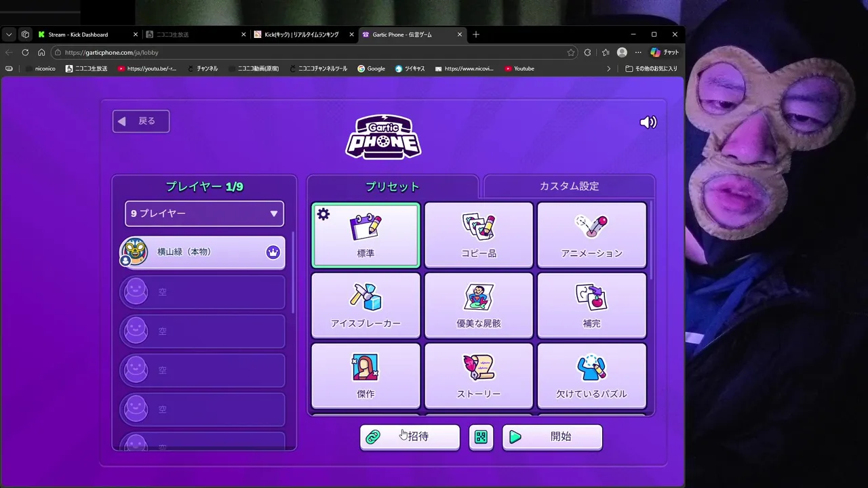Pick the 傑作 preset mode
The width and height of the screenshot is (868, 488).
tap(366, 375)
